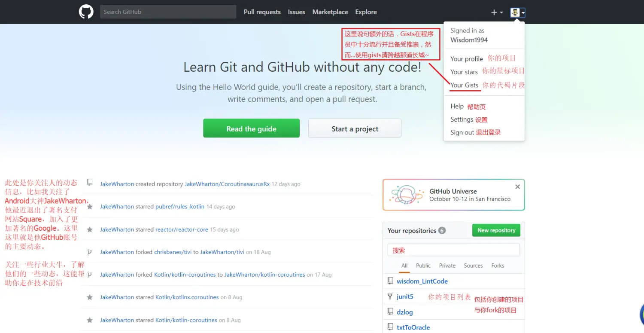Click fork icon beside chrisbanes/tivi event
Screen dimensions: 644x333
point(90,252)
